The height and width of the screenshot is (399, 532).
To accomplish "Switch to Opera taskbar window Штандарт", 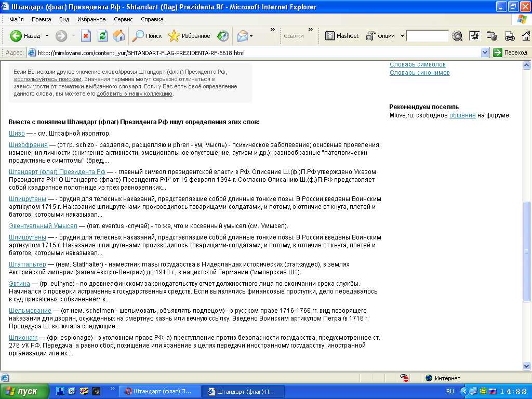I will (159, 392).
